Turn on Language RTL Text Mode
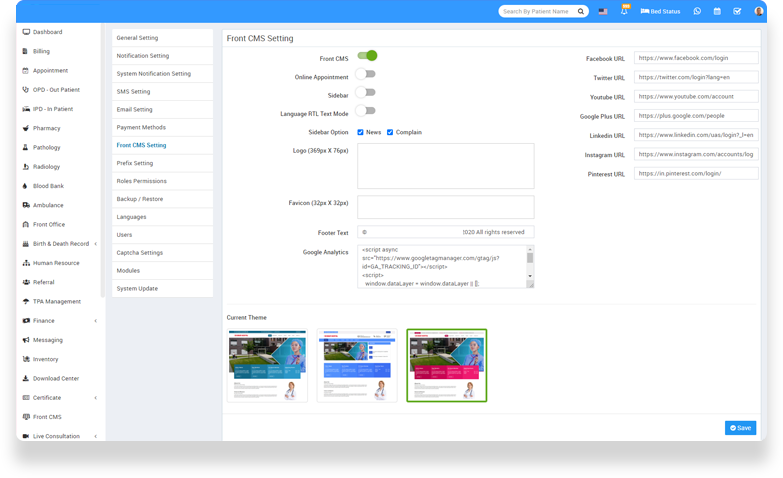This screenshot has height=478, width=783. tap(366, 111)
